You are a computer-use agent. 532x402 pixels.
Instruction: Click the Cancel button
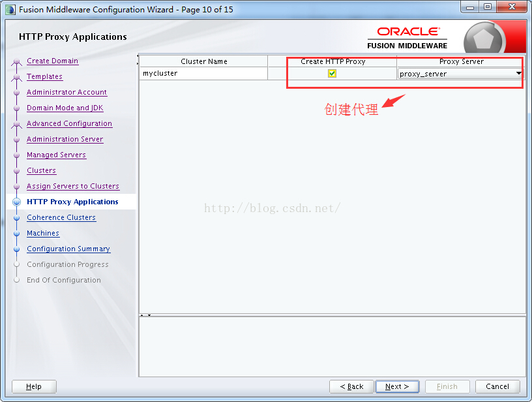pyautogui.click(x=497, y=386)
